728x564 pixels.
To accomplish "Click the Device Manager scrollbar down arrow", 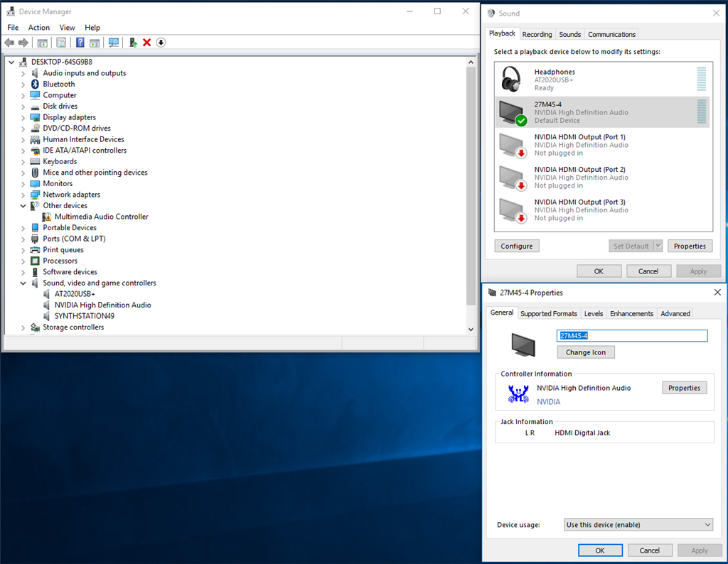I will pyautogui.click(x=471, y=330).
